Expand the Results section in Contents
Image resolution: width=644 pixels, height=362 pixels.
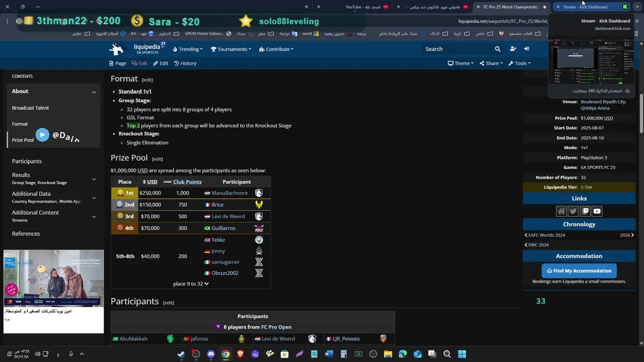[94, 179]
